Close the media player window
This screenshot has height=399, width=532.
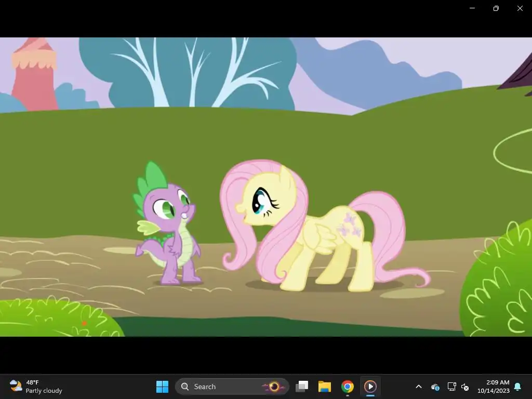click(x=520, y=8)
